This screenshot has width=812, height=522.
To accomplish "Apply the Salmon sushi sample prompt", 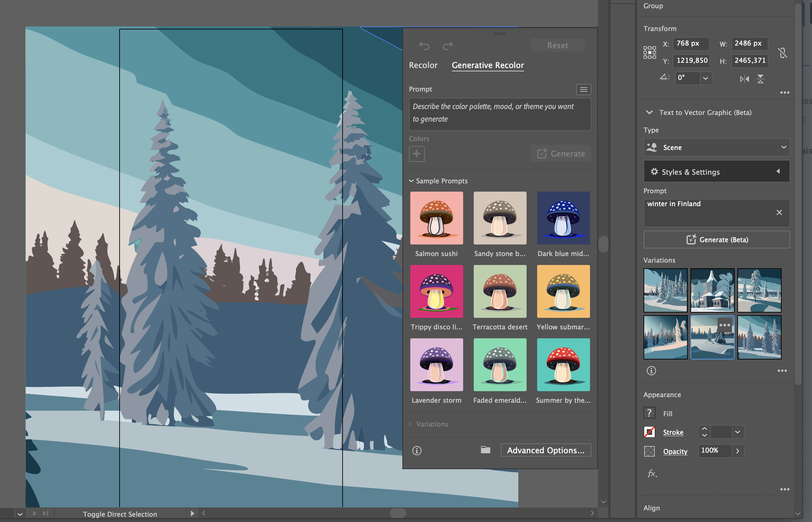I will 436,218.
